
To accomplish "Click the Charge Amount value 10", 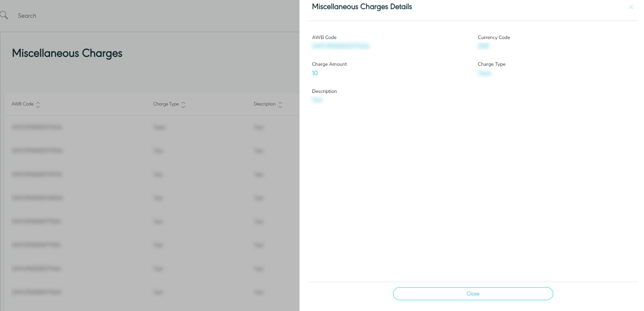I will point(315,73).
